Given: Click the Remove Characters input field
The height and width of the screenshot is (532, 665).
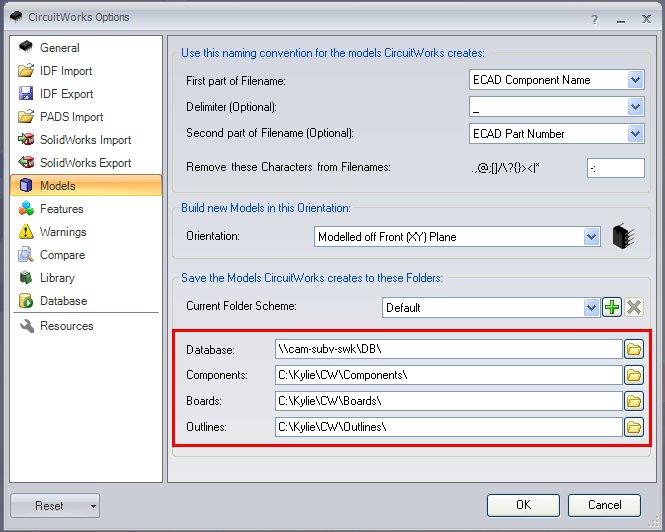Looking at the screenshot, I should pos(616,168).
